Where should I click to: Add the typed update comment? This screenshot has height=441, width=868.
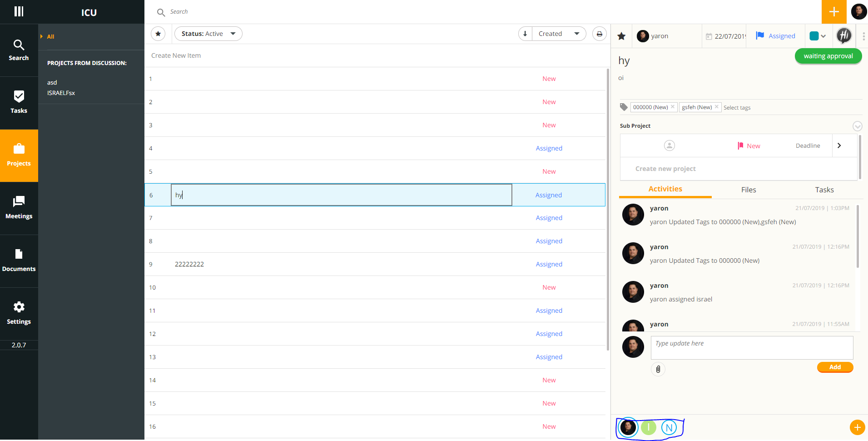[x=835, y=367]
